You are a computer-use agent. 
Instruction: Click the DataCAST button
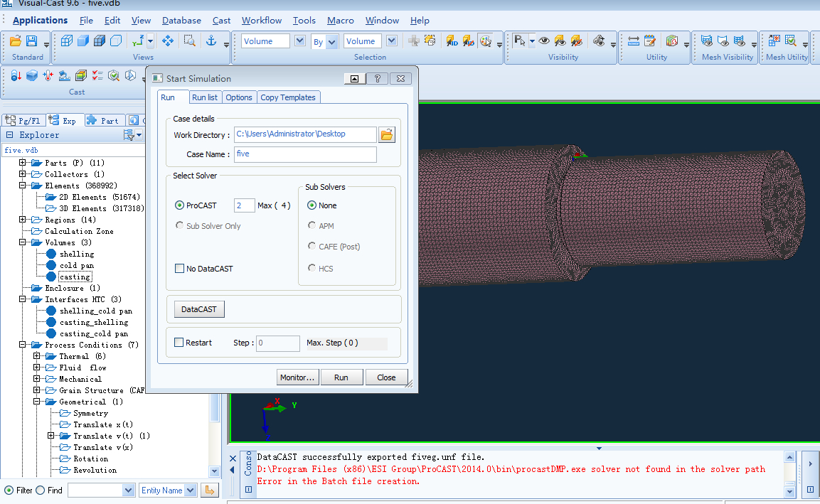199,309
